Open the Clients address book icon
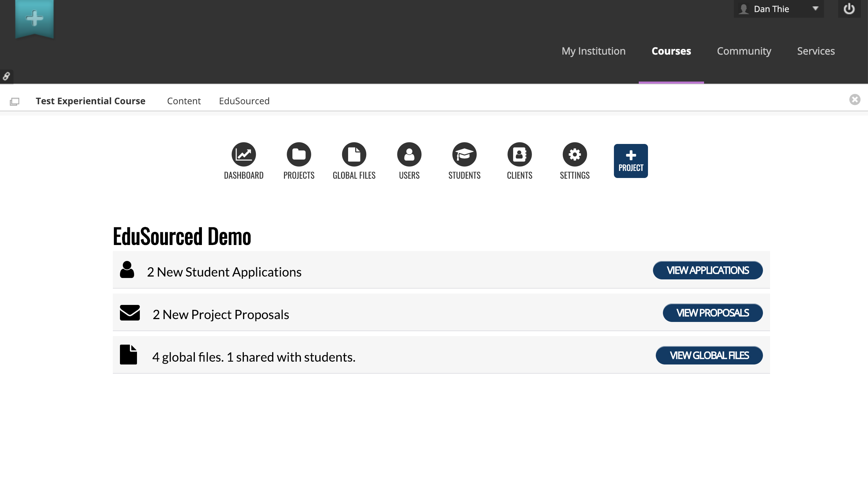Image resolution: width=868 pixels, height=490 pixels. pyautogui.click(x=520, y=154)
